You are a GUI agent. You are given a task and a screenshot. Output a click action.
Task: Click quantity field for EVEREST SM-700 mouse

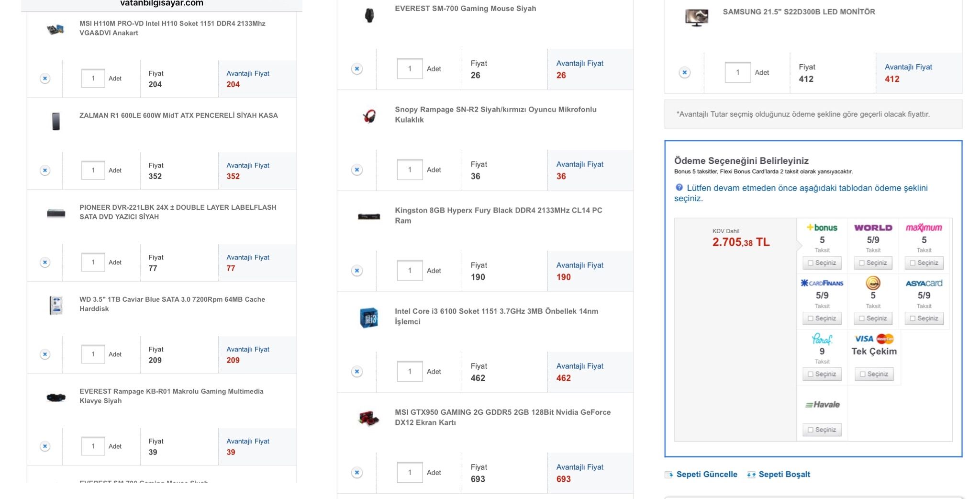click(410, 69)
